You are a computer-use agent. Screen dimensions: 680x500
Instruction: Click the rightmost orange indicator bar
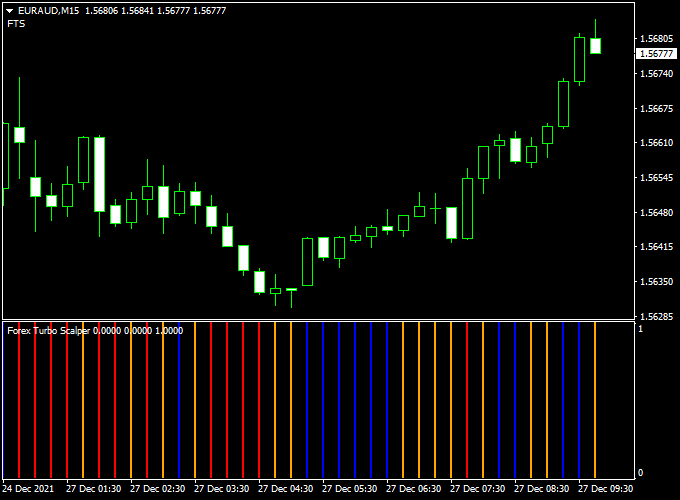tap(595, 400)
